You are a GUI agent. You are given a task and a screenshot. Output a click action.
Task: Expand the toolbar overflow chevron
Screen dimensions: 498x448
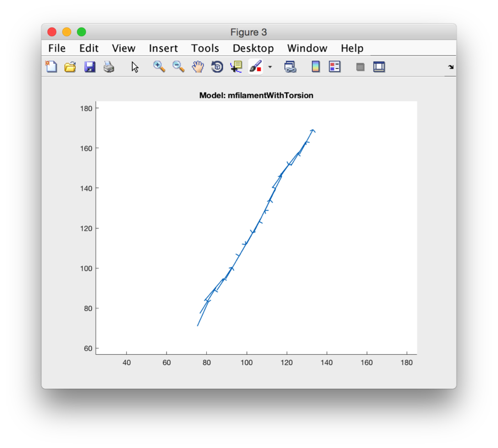click(450, 66)
